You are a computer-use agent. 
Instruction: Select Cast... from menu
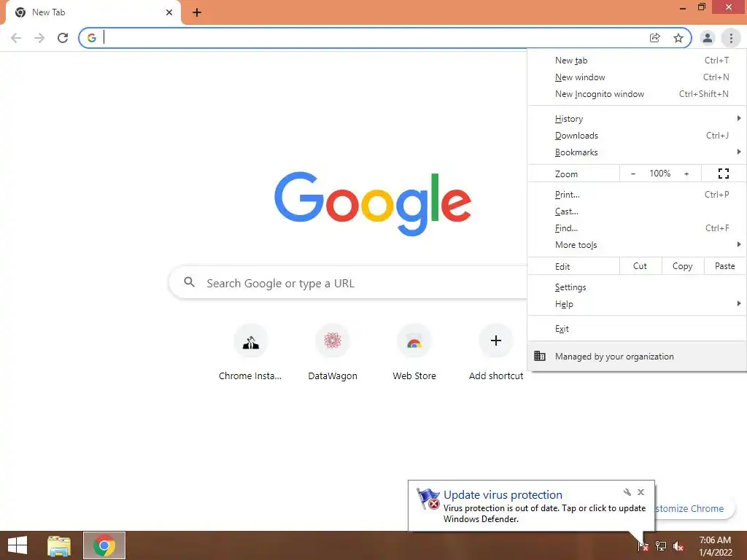(x=637, y=211)
